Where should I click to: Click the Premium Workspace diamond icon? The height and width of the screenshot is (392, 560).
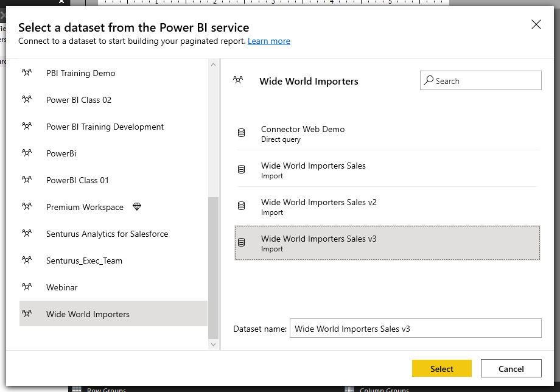[137, 206]
